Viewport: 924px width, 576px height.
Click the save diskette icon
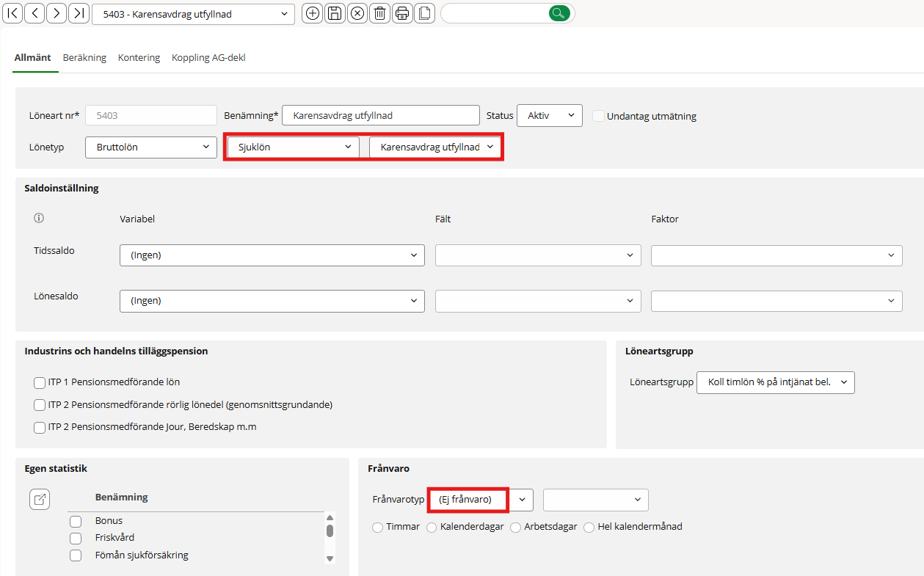coord(335,13)
